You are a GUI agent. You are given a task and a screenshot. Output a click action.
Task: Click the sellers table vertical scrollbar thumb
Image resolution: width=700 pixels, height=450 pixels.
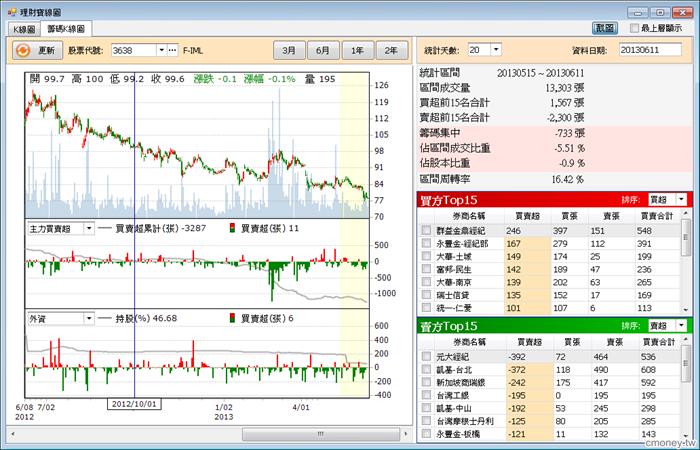pos(686,364)
